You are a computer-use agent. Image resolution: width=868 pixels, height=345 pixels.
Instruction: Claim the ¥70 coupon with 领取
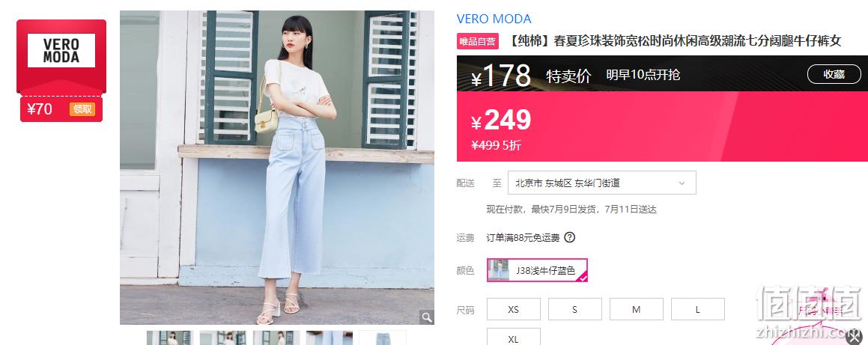pos(82,109)
